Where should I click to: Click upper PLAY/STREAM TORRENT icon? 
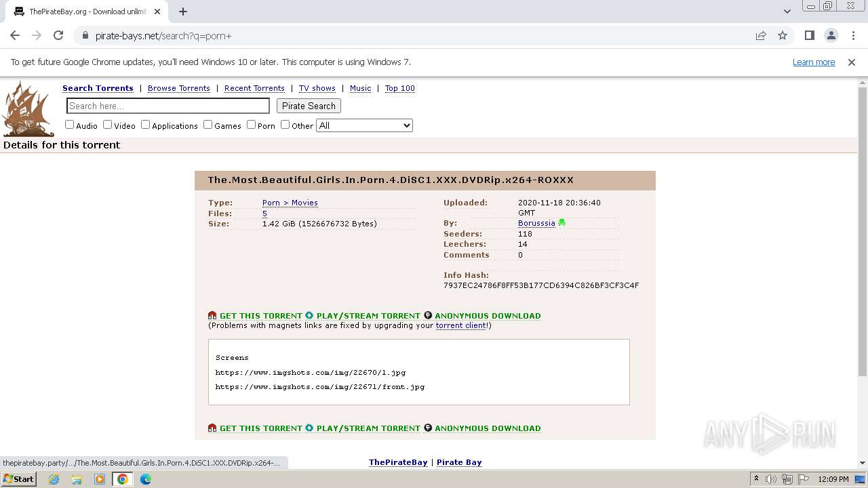[309, 316]
